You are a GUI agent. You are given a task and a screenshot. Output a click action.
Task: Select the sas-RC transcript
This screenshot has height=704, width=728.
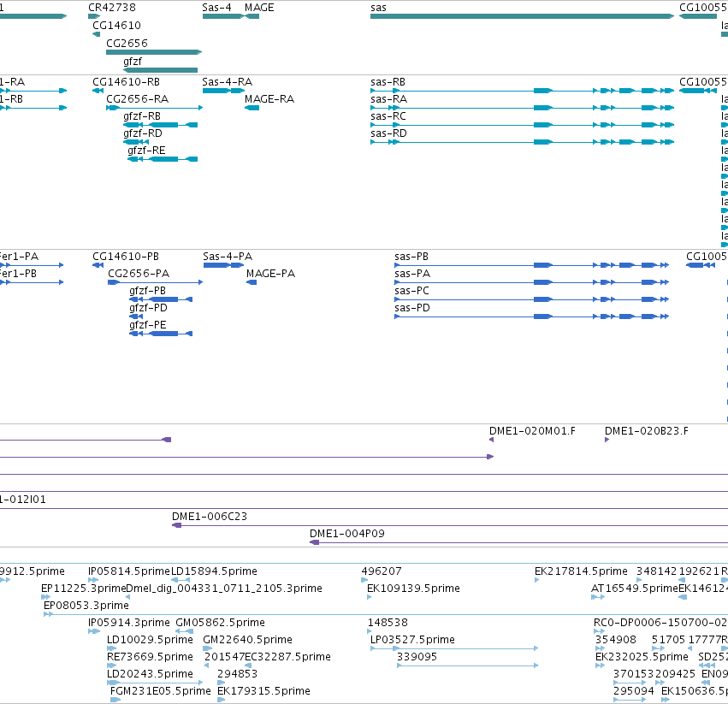pyautogui.click(x=523, y=125)
